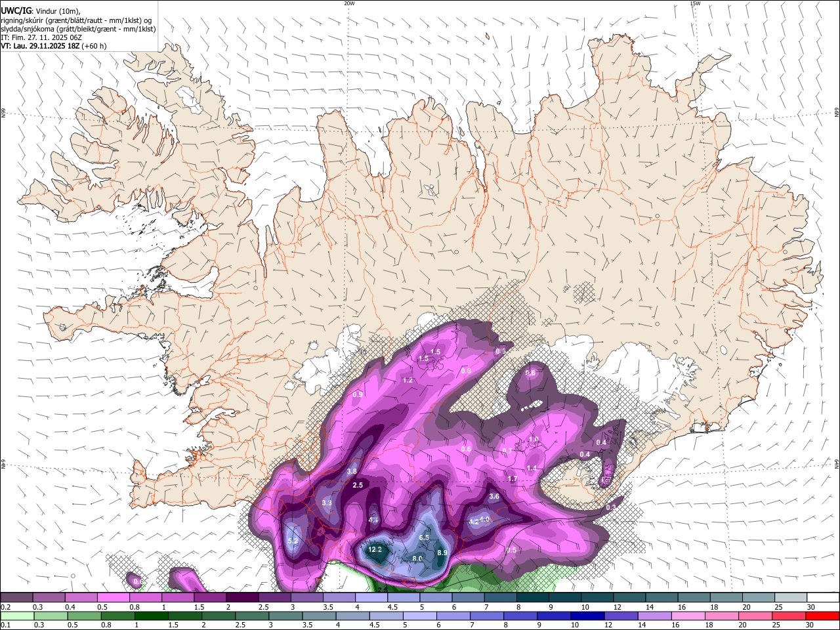Viewport: 840px width, 630px height.
Task: Pick the pale green 0.1 rain legend swatch
Action: coord(16,616)
